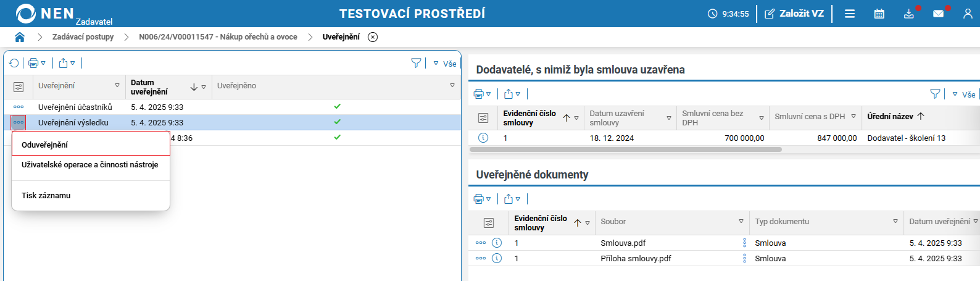Click refresh icon in Uveřejnění list toolbar
The image size is (980, 281).
[x=14, y=63]
